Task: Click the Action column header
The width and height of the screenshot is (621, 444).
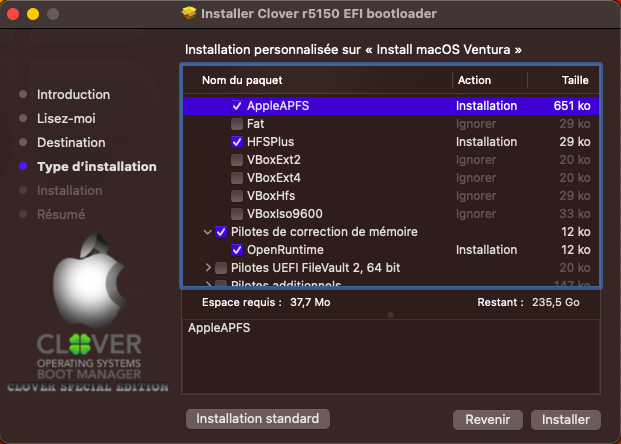Action: (x=474, y=80)
